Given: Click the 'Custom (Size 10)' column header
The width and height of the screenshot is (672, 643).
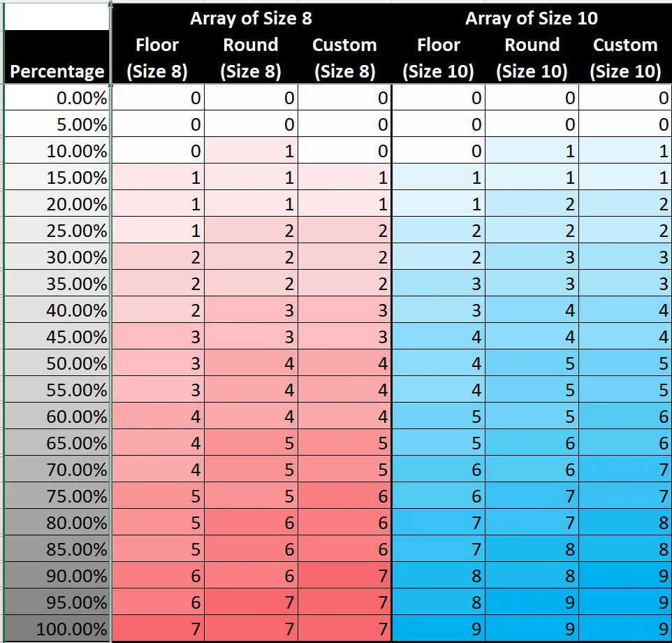Looking at the screenshot, I should [x=625, y=58].
